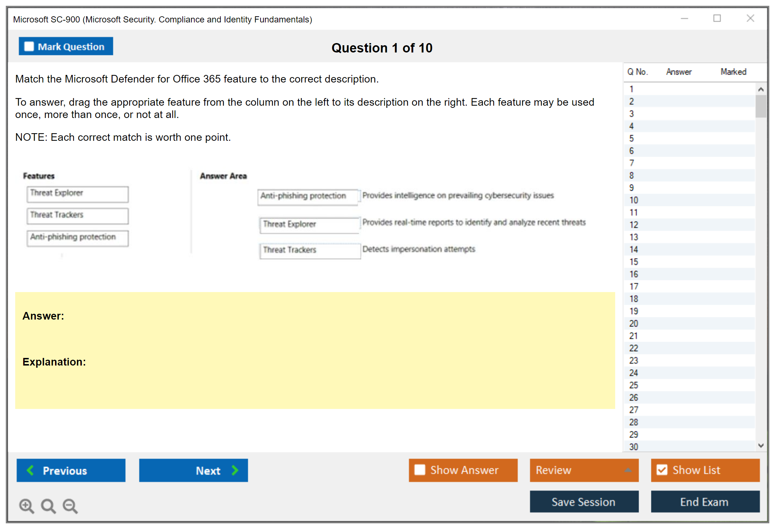Screen dimensions: 778x532
Task: Enable the Show Answer checkbox
Action: pos(420,470)
